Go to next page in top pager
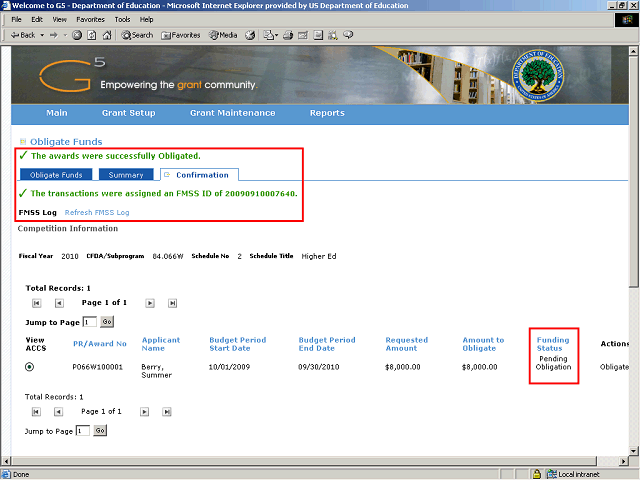640x480 pixels. pos(150,303)
